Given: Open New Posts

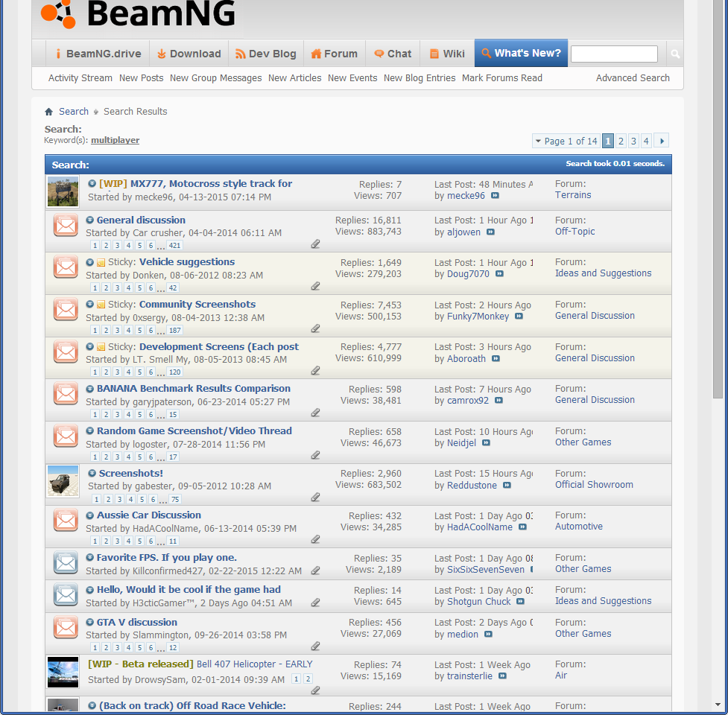Looking at the screenshot, I should point(141,78).
